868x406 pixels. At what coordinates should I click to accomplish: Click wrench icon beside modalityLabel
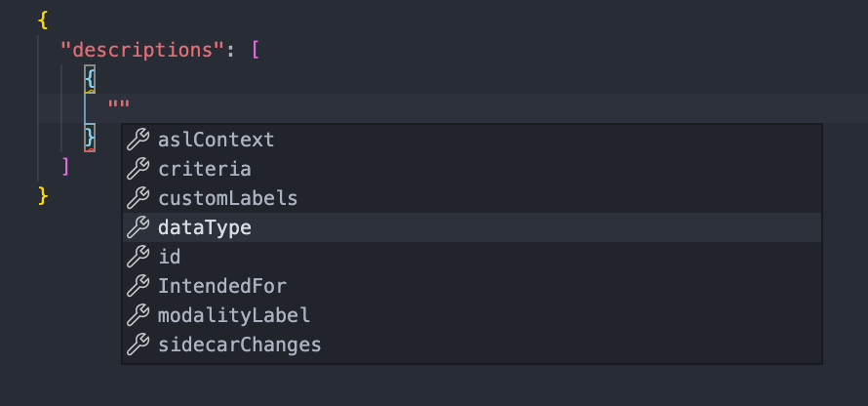[x=138, y=315]
